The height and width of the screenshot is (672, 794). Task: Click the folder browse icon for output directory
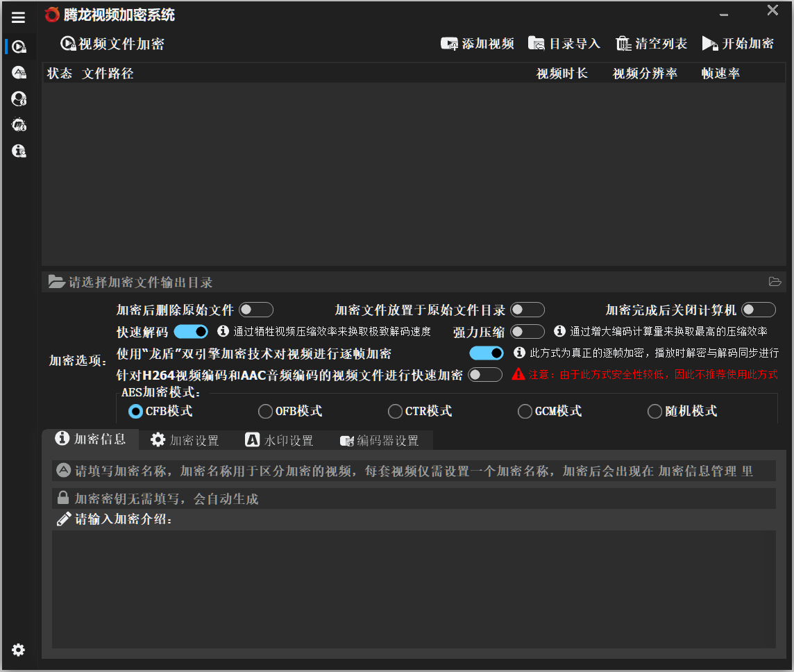coord(775,282)
